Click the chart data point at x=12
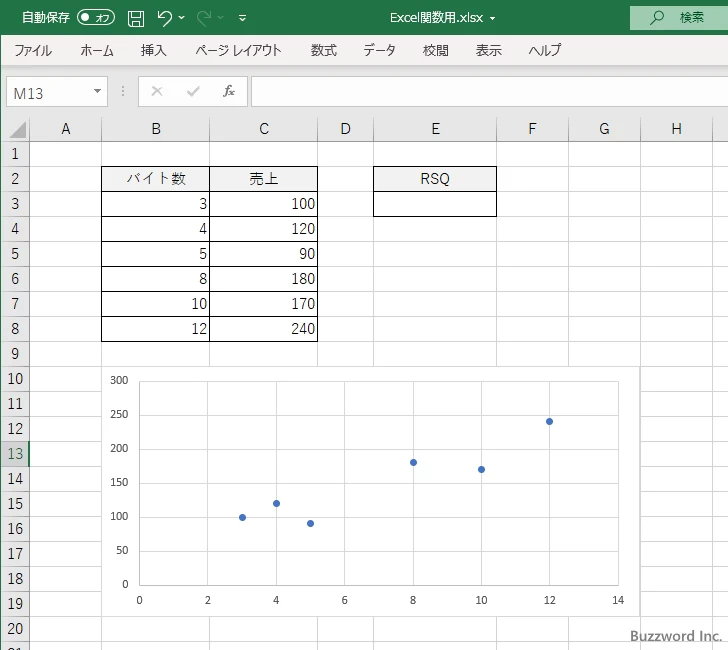 [x=549, y=422]
